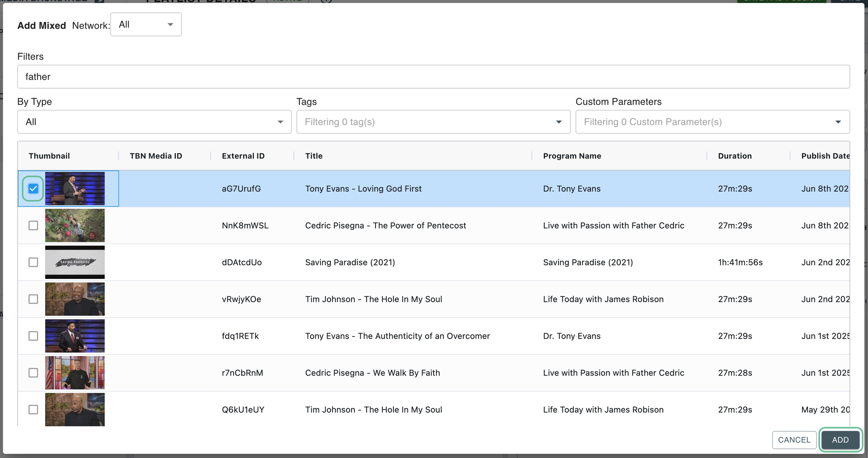Viewport: 868px width, 458px height.
Task: Click the Filters search field containing father
Action: pos(433,77)
